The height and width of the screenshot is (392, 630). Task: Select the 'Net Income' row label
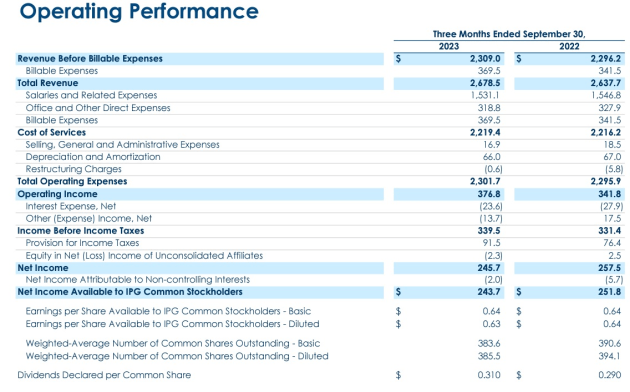43,268
